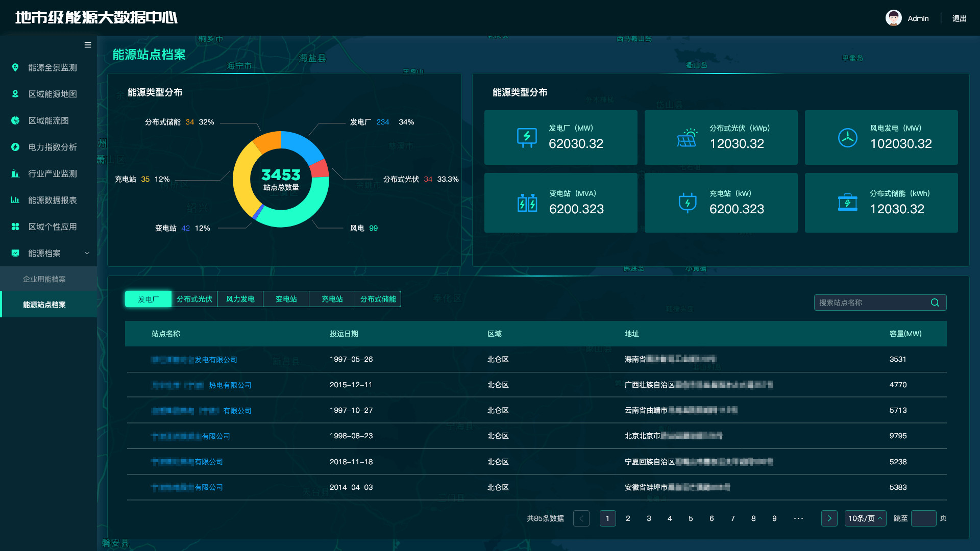Click the wind turbine icon on 风电发电 card
This screenshot has width=980, height=551.
tap(847, 138)
